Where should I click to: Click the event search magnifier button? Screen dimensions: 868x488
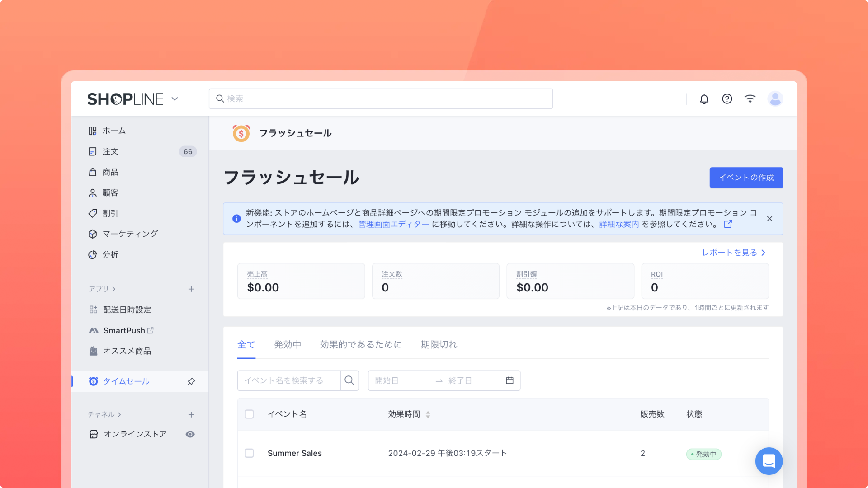(x=349, y=380)
